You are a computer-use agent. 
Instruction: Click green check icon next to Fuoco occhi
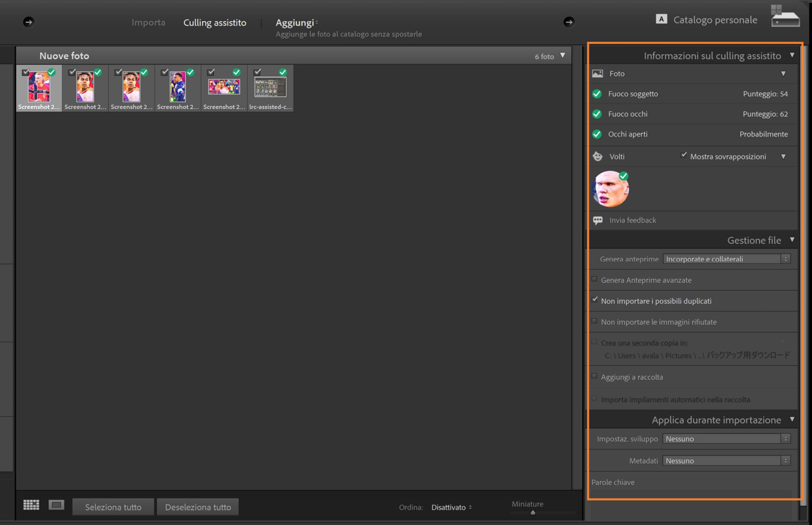(x=597, y=114)
